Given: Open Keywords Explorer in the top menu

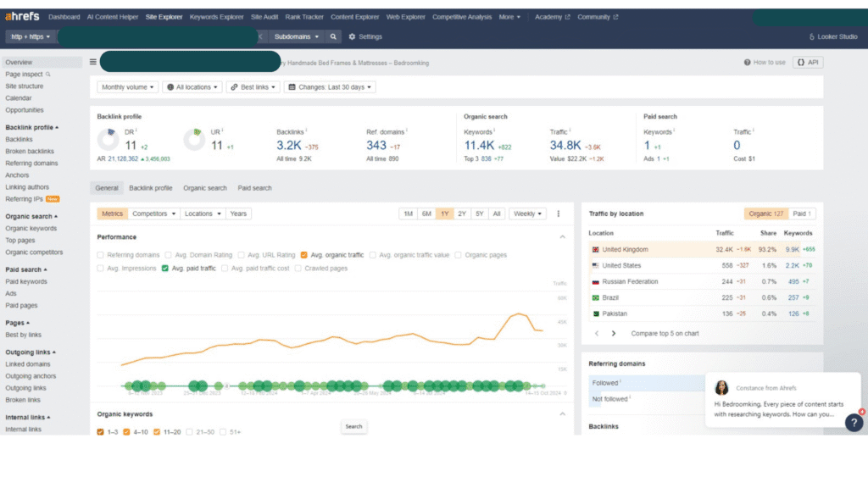Looking at the screenshot, I should point(214,17).
